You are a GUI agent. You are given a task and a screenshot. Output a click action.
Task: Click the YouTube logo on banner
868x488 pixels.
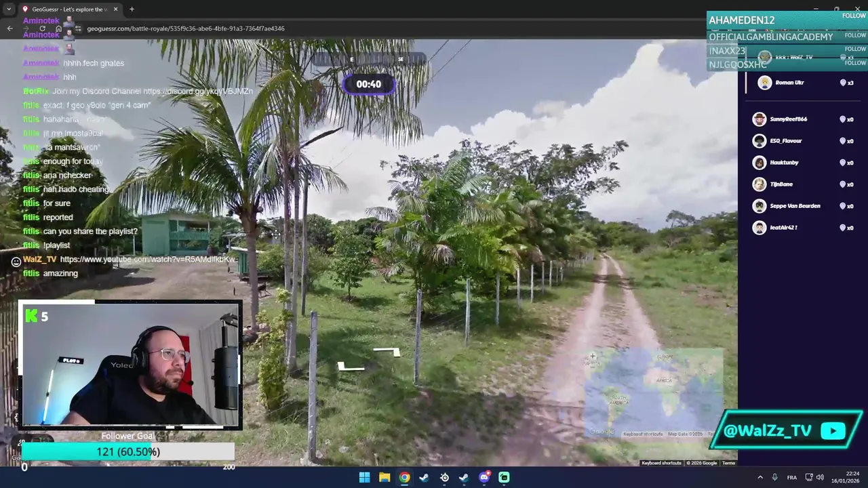click(x=833, y=430)
